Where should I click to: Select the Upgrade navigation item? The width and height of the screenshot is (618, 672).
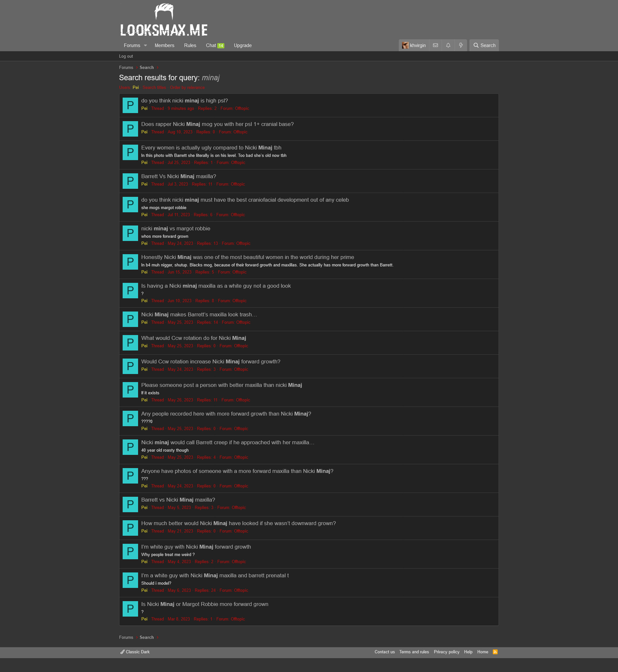pyautogui.click(x=243, y=45)
